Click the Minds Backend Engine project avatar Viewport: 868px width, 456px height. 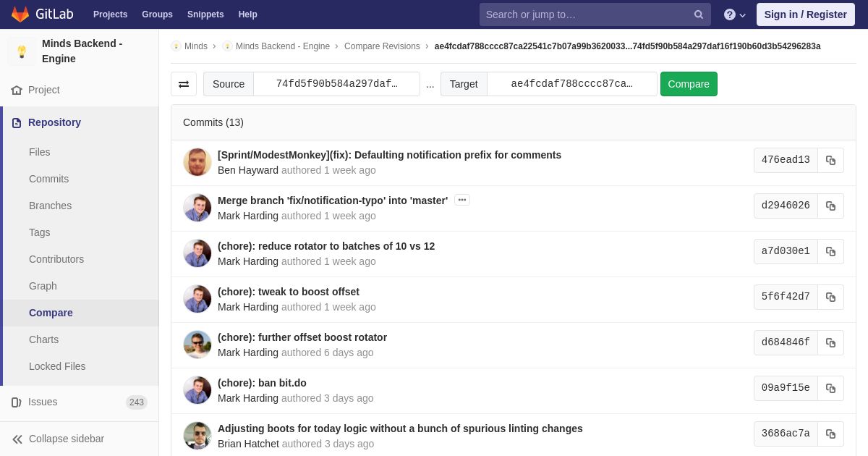point(22,51)
